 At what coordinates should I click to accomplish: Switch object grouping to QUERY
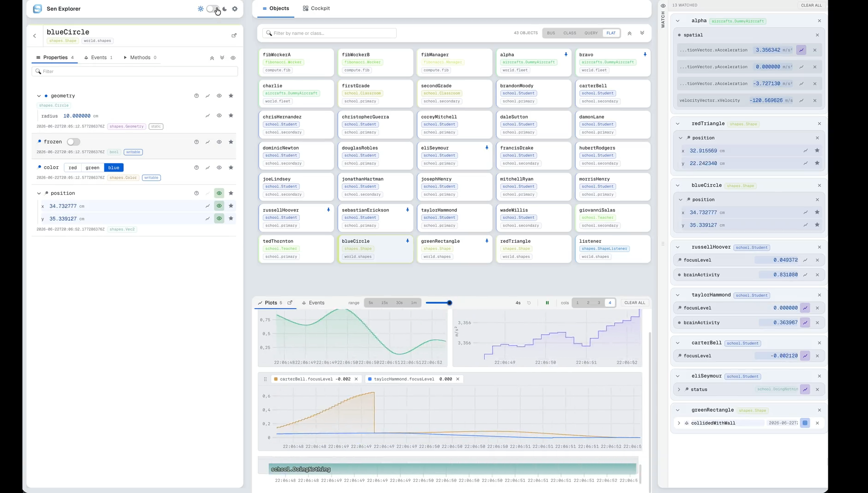coord(591,33)
